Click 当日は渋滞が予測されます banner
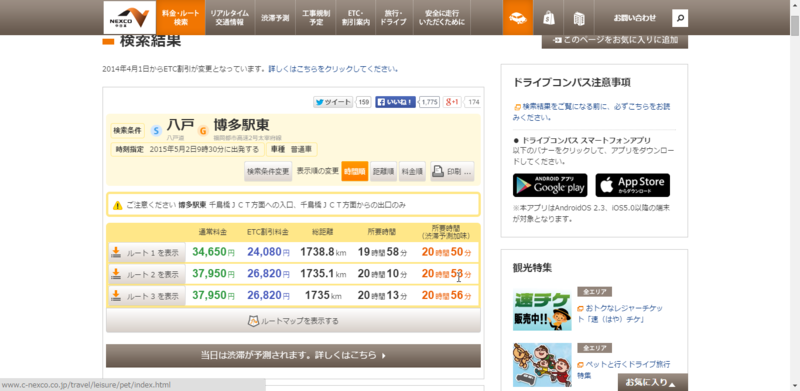Screen dimensions: 800x391 [293, 355]
